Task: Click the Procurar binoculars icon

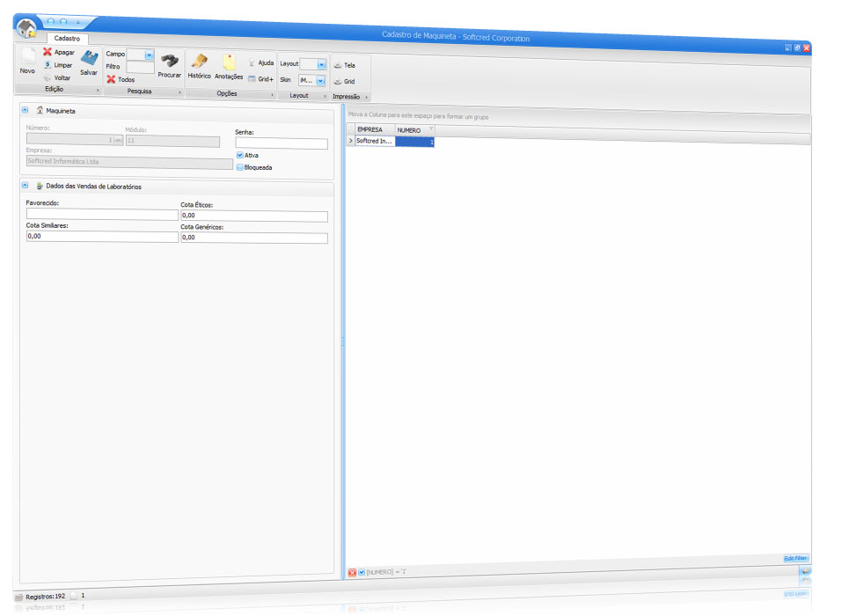Action: (169, 61)
